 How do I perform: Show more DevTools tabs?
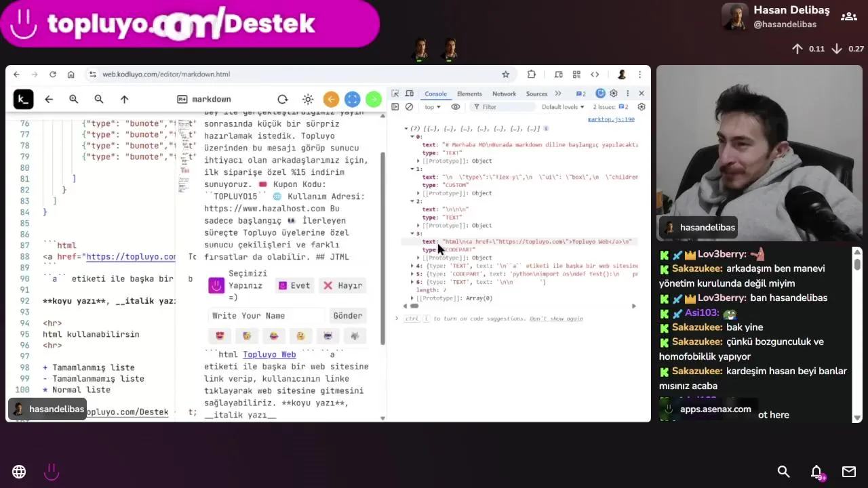pos(558,94)
